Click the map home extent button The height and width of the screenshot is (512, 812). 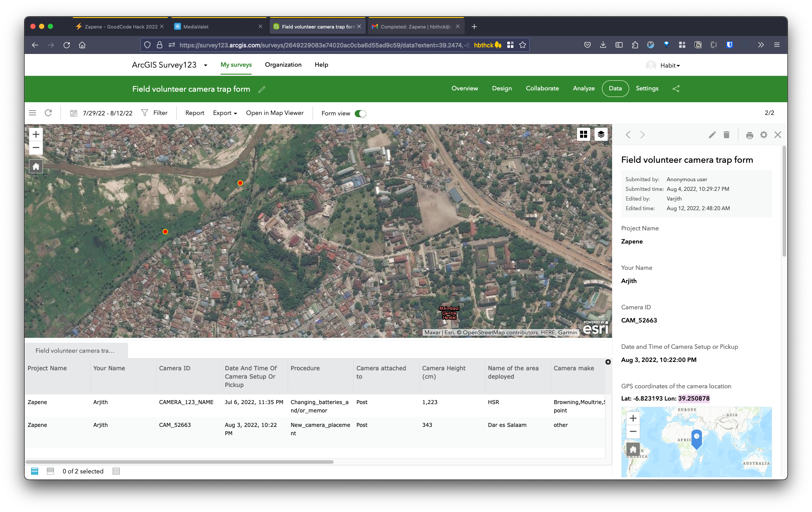(x=36, y=166)
